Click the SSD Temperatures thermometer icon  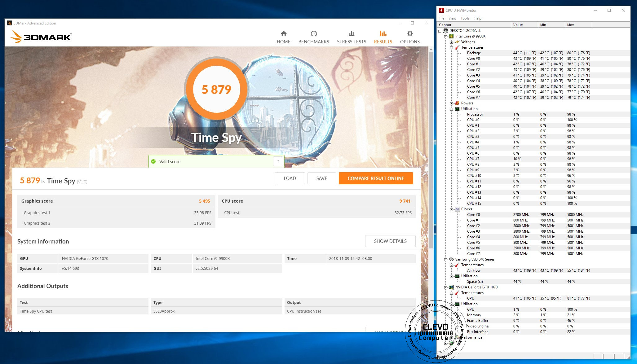pos(457,265)
